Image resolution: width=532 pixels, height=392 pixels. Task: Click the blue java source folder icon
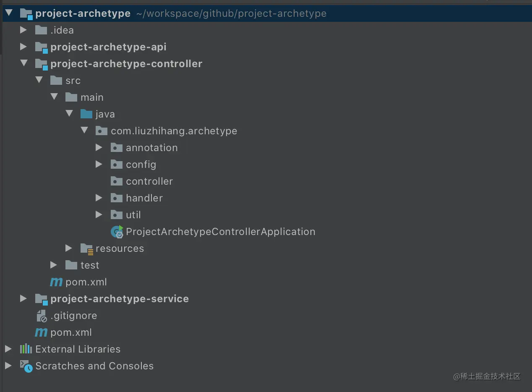(x=86, y=114)
